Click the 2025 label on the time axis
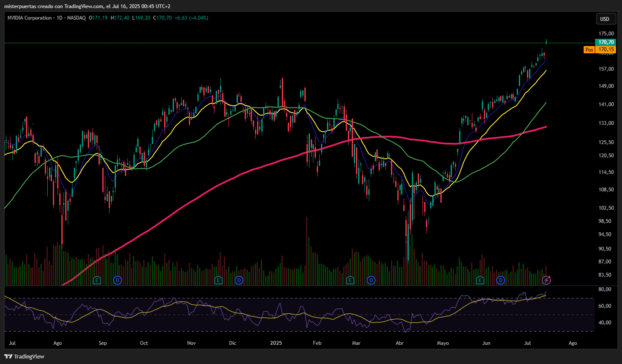The height and width of the screenshot is (364, 622). tap(276, 343)
